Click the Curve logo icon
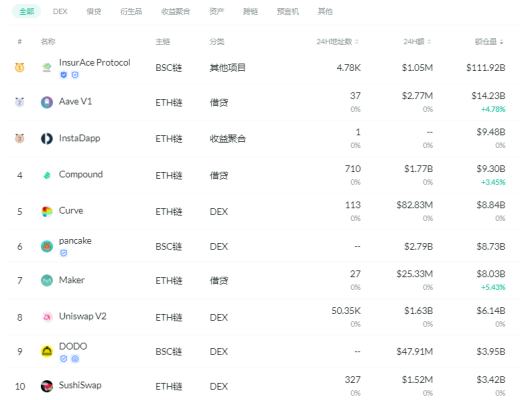Screen dimensions: 520x400 tap(47, 211)
